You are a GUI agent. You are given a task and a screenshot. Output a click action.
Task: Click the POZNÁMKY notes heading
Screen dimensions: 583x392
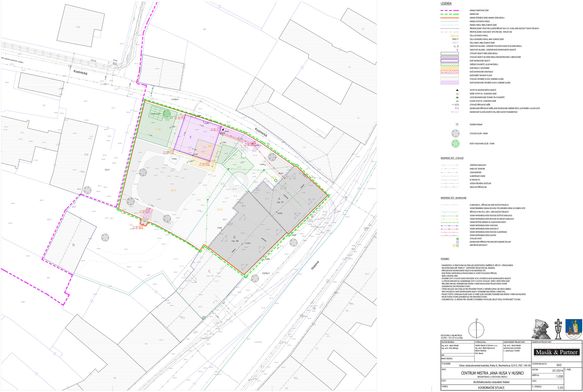pyautogui.click(x=445, y=259)
